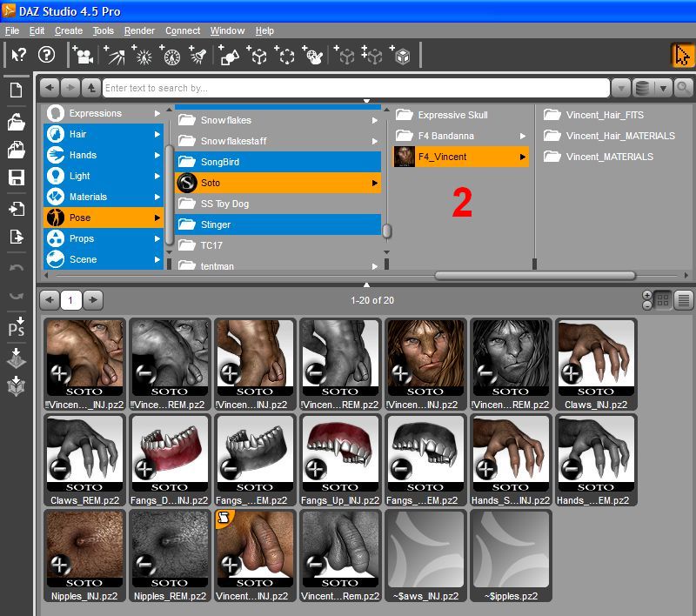Increase thumbnail size with the plus button
696x616 pixels.
(x=647, y=295)
